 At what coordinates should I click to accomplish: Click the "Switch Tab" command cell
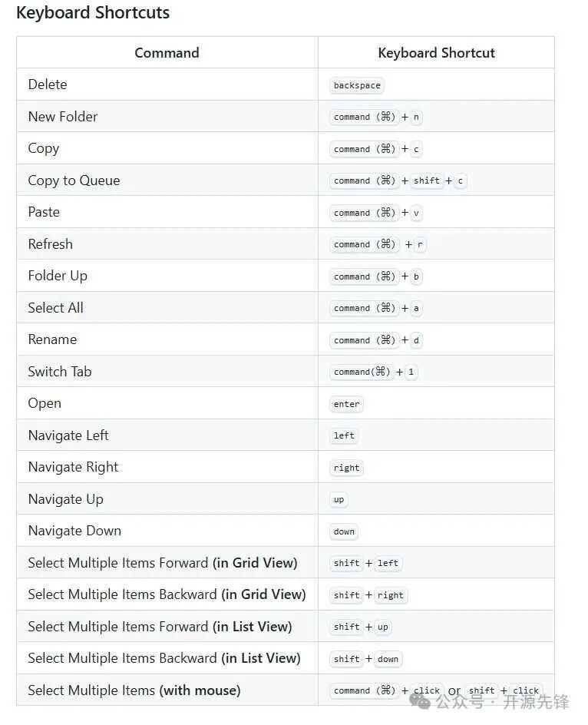click(60, 372)
